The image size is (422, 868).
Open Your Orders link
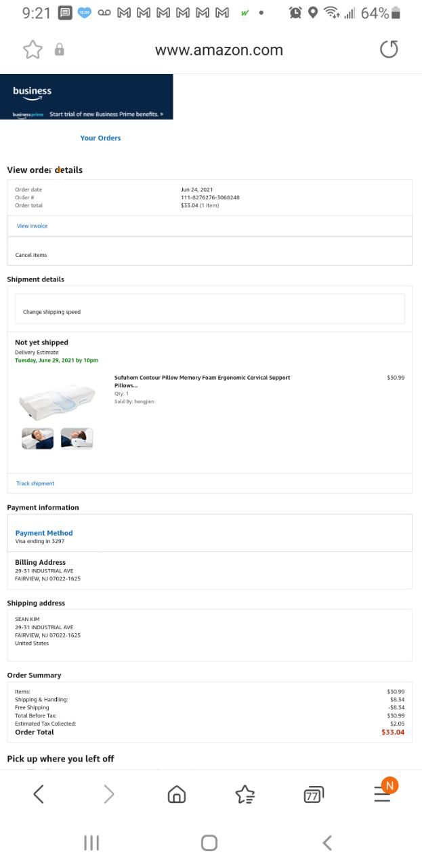(100, 138)
